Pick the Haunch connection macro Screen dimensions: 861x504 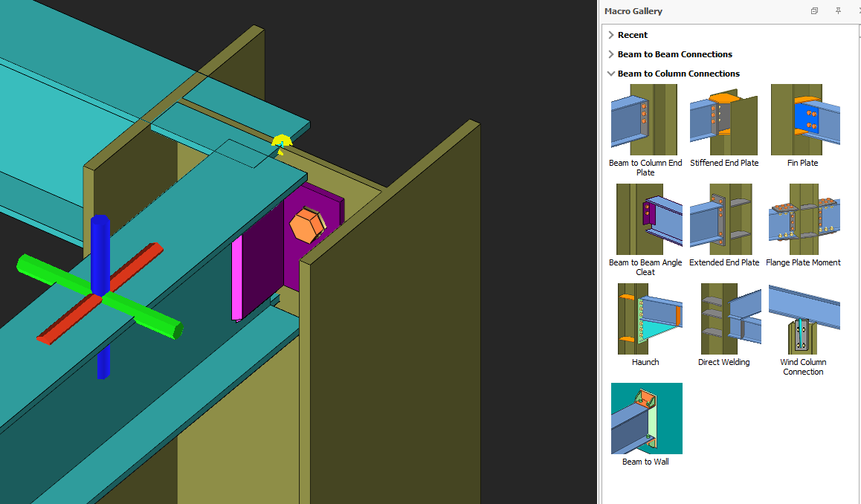pyautogui.click(x=644, y=319)
